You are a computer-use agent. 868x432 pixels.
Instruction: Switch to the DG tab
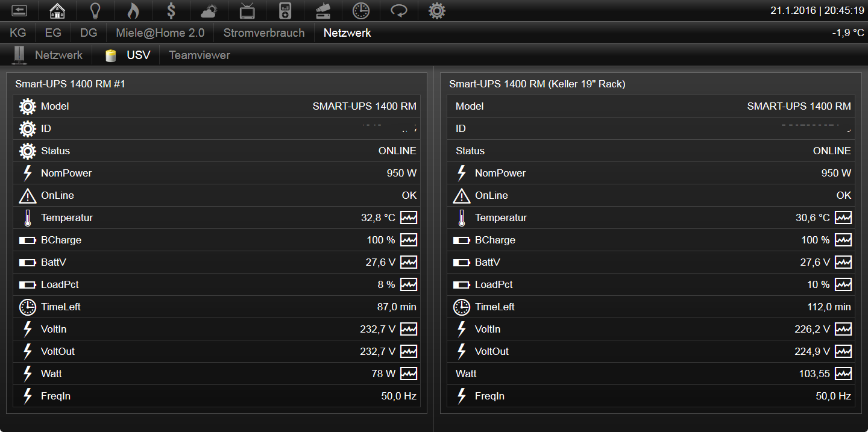(x=89, y=33)
